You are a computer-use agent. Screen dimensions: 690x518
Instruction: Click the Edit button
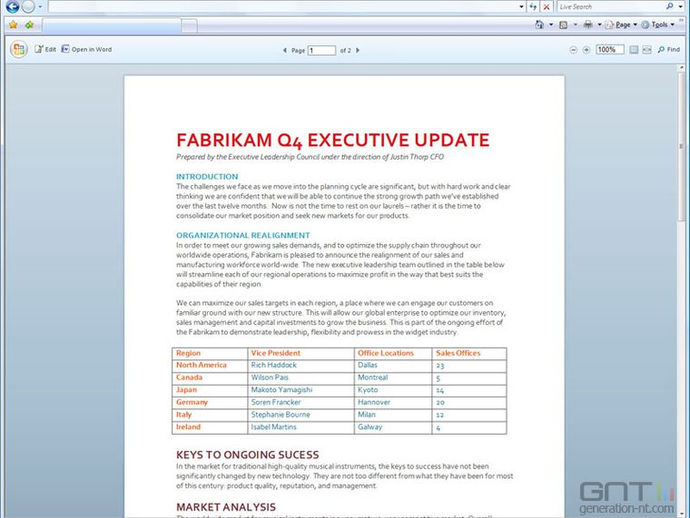(x=45, y=49)
